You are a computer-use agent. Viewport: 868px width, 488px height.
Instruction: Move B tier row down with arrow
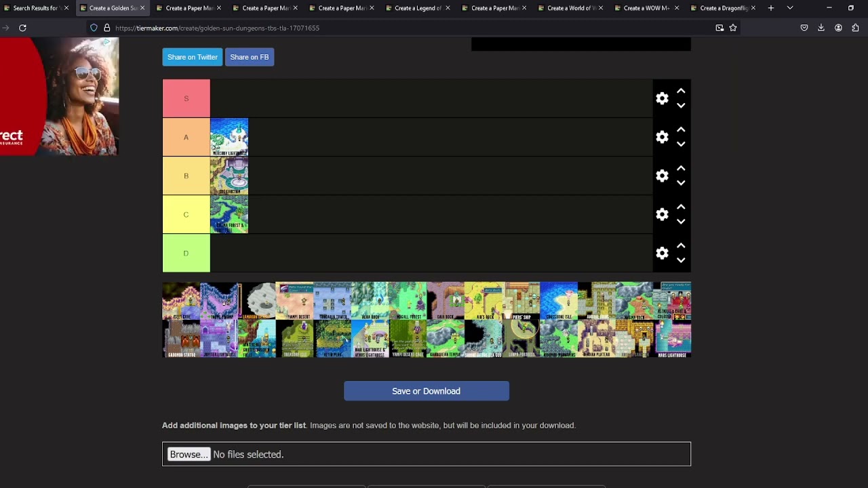(681, 183)
